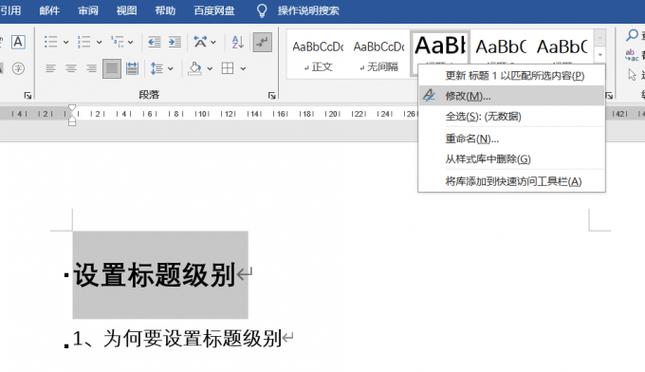Click the numbered list icon
The width and height of the screenshot is (645, 372).
point(84,42)
